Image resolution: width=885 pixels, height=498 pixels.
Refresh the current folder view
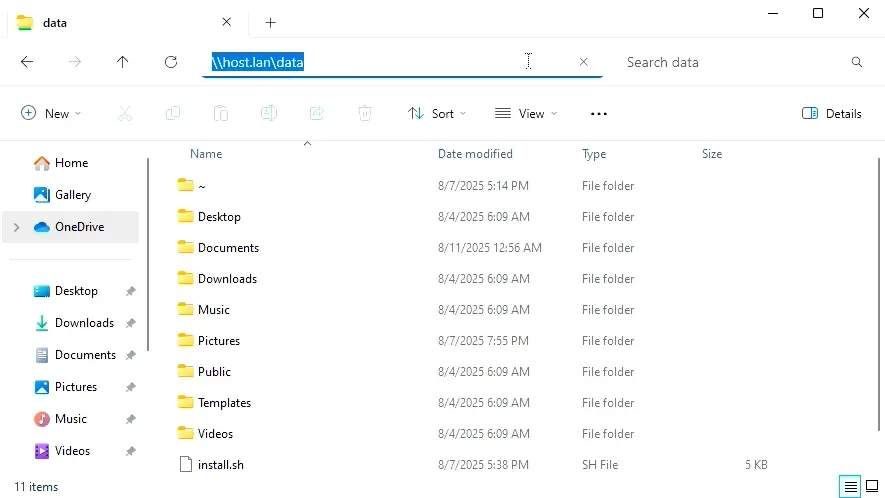pyautogui.click(x=171, y=62)
